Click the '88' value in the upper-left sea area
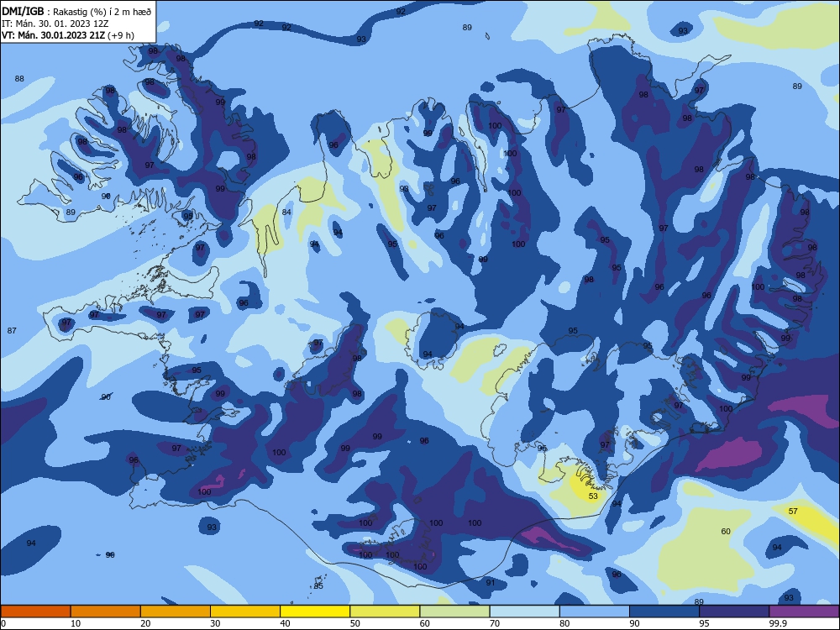The height and width of the screenshot is (630, 840). point(19,78)
